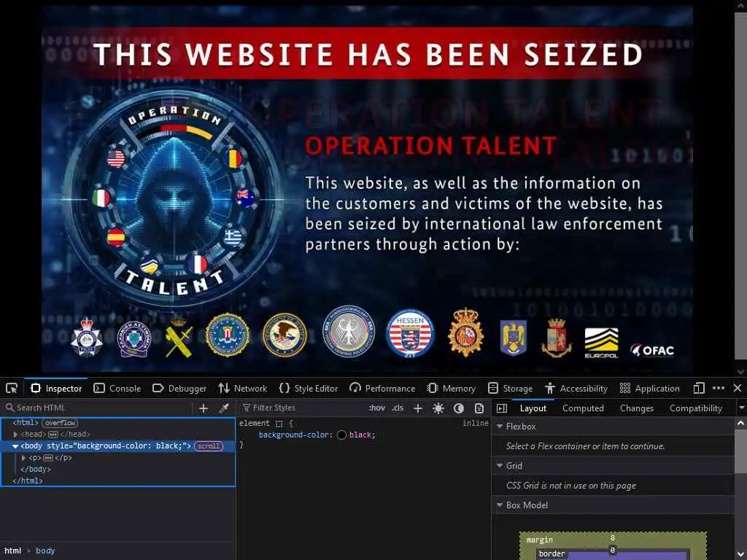Viewport: 747px width, 560px height.
Task: Click the Search HTML field
Action: (98, 408)
